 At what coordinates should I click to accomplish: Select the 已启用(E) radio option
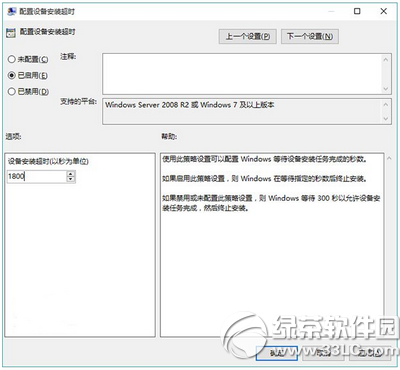pyautogui.click(x=28, y=75)
